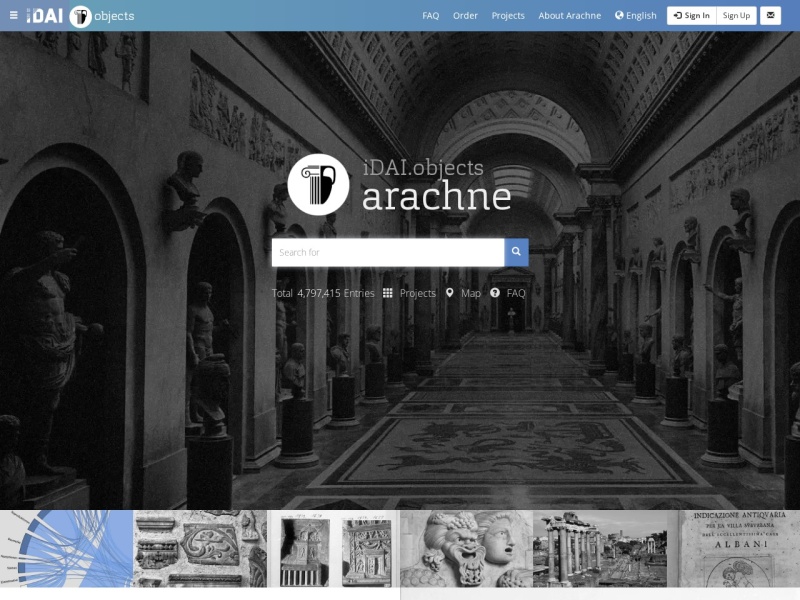Open the Projects navbar item

[x=508, y=16]
